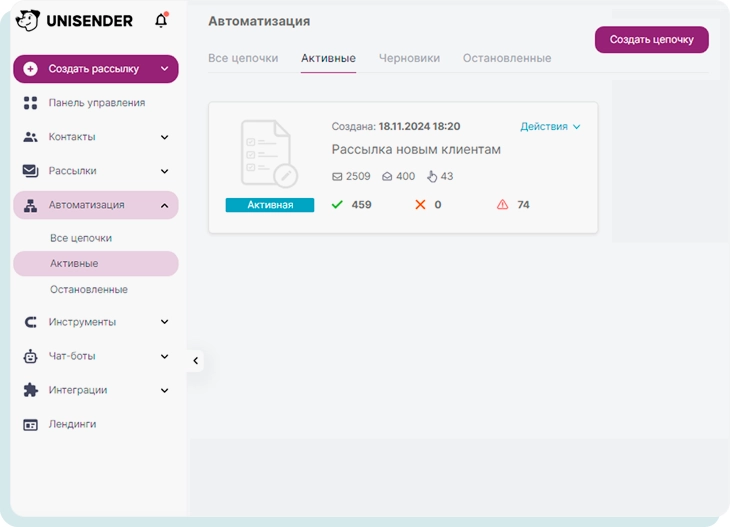Click the Контакты people icon
Image resolution: width=730 pixels, height=527 pixels.
tap(30, 137)
